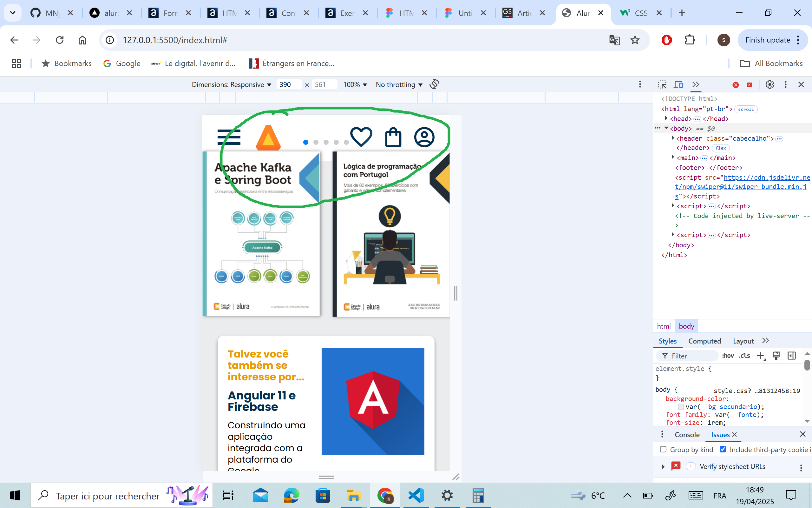
Task: Go back to the previous page
Action: tap(14, 40)
